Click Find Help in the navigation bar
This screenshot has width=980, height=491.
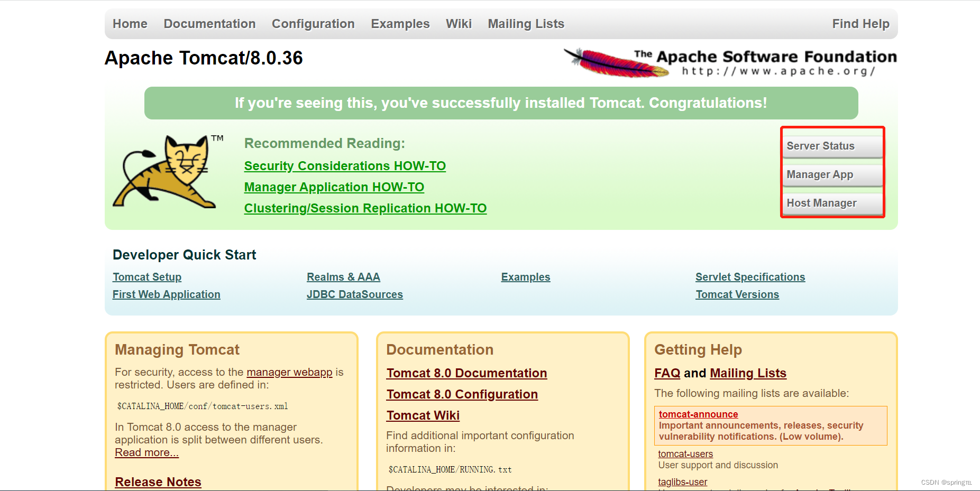coord(861,24)
